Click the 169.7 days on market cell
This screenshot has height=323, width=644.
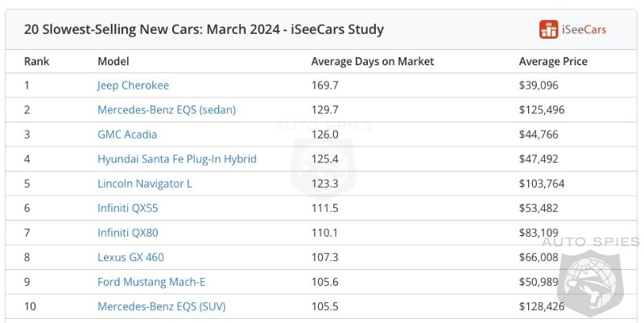325,85
